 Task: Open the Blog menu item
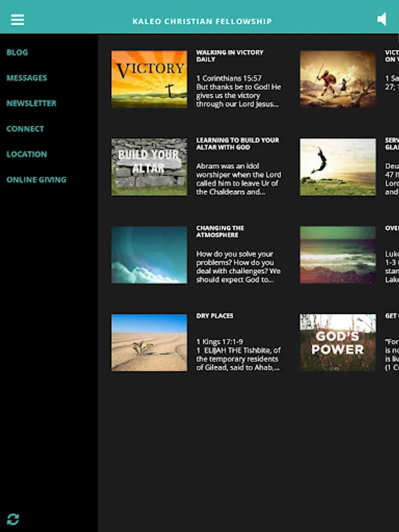click(x=17, y=52)
